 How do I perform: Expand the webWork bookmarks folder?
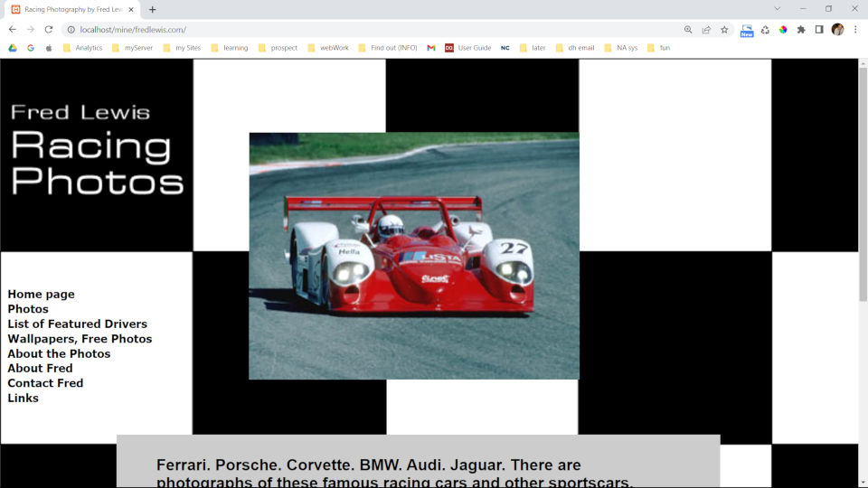[x=328, y=48]
